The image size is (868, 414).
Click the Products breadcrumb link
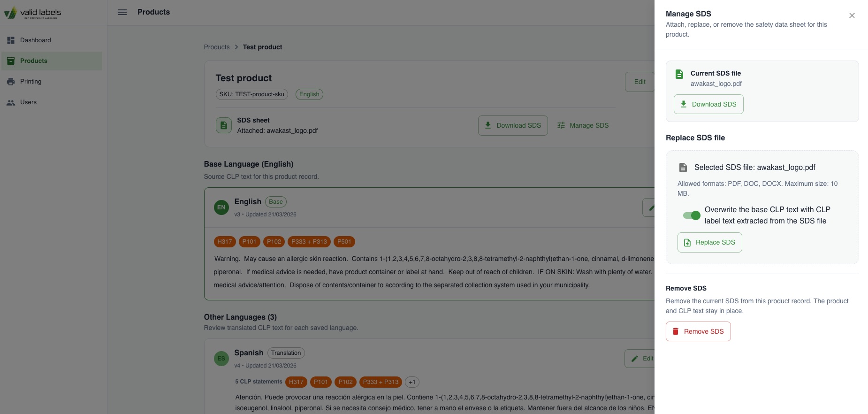[x=217, y=47]
